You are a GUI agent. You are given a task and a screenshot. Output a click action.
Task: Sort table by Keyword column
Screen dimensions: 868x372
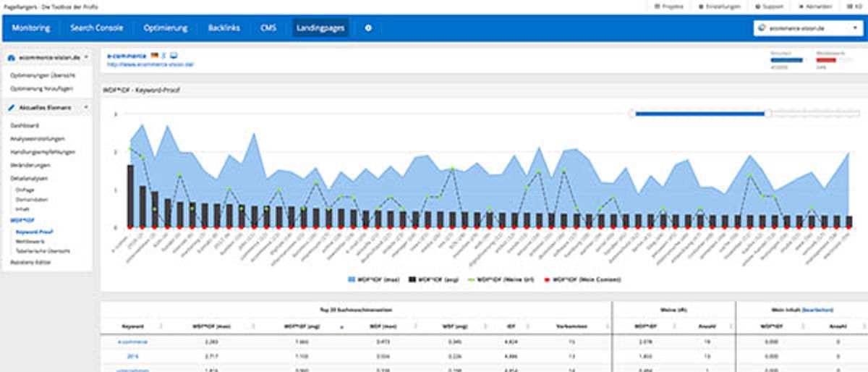point(132,326)
